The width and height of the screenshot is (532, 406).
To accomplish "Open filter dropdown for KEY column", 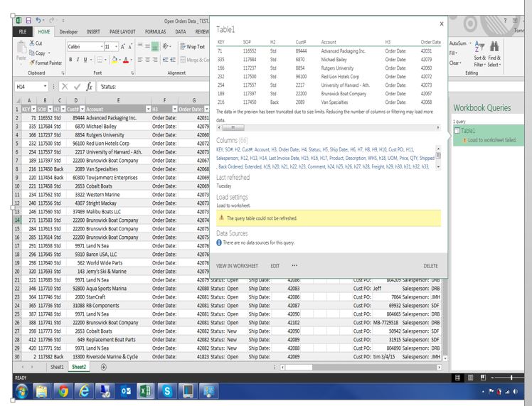I will click(33, 109).
